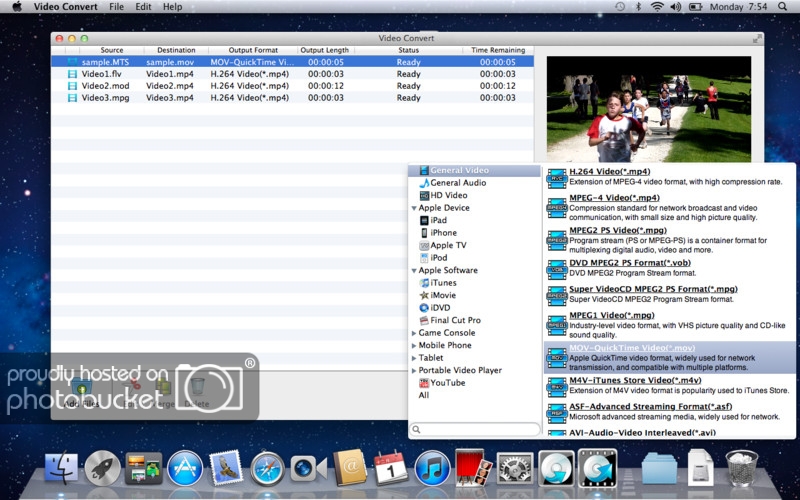Click the MPEG1 Video format icon
This screenshot has width=800, height=500.
coord(557,325)
